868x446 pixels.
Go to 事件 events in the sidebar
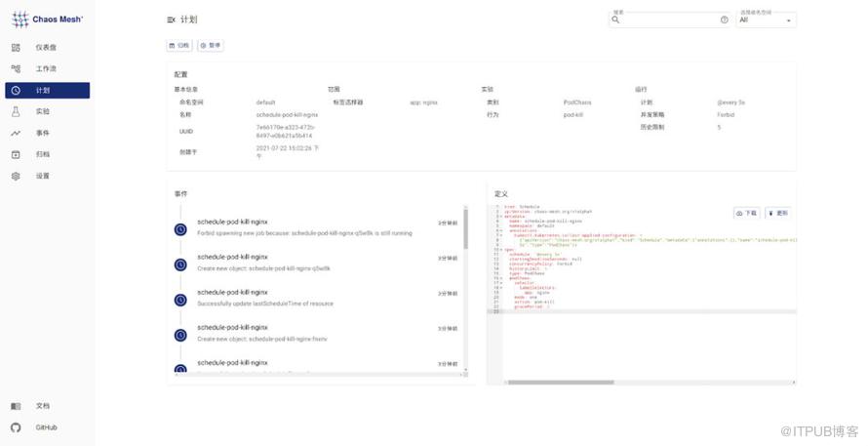[x=47, y=133]
